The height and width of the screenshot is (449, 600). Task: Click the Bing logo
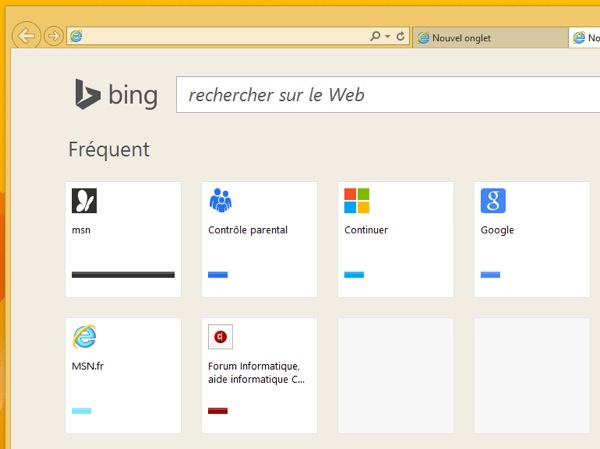[x=116, y=95]
